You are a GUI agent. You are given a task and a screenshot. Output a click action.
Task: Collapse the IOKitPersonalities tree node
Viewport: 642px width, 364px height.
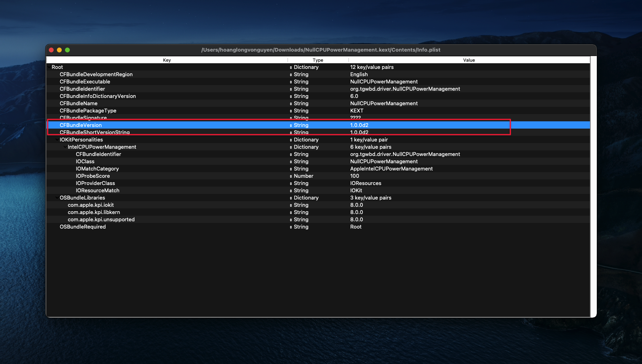click(x=57, y=140)
